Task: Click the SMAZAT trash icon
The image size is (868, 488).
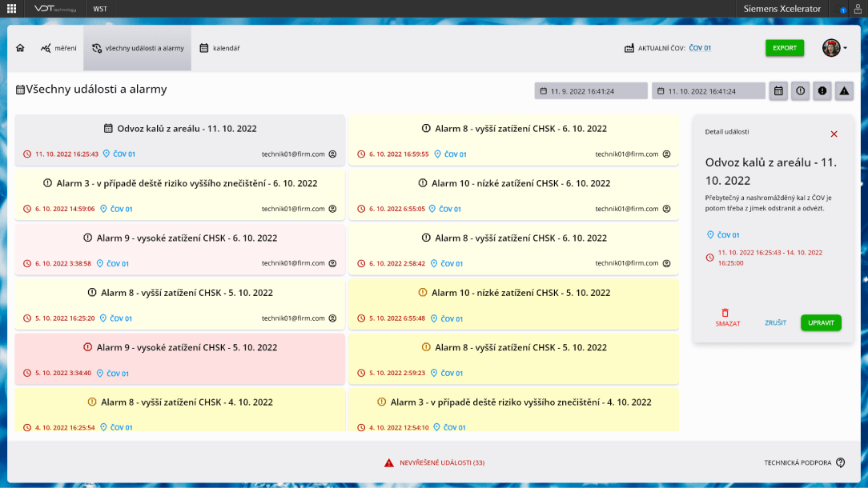Action: click(x=725, y=313)
